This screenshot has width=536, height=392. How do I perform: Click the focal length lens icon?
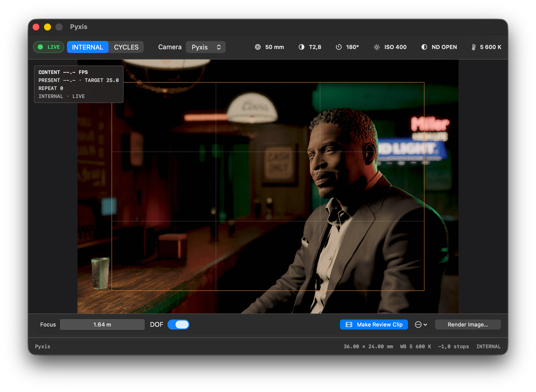258,47
